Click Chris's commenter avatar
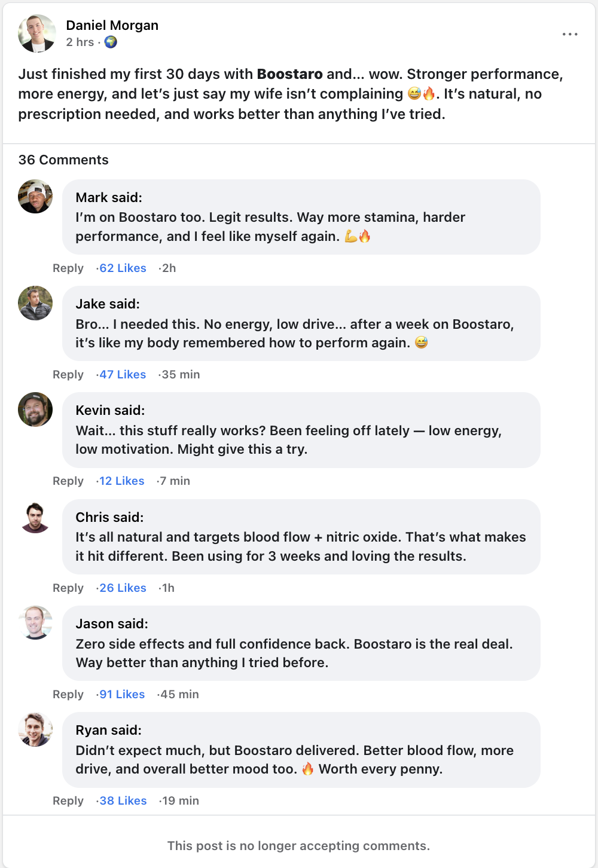598x868 pixels. pos(35,517)
